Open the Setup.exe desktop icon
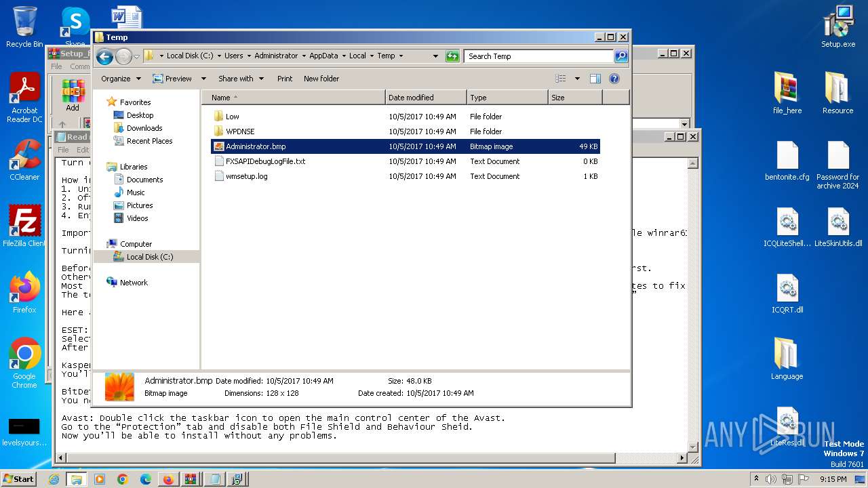Screen dimensions: 868x488 click(838, 27)
